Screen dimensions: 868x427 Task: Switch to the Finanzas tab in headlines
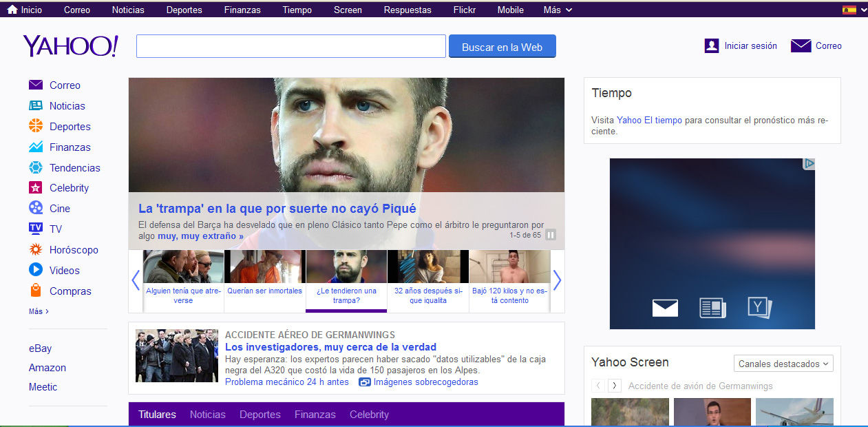click(315, 415)
